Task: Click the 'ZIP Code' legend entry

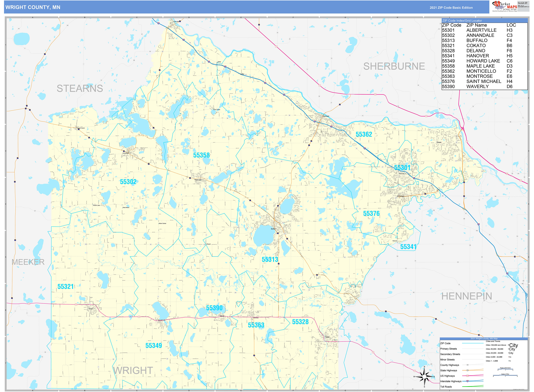Action: tap(445, 343)
